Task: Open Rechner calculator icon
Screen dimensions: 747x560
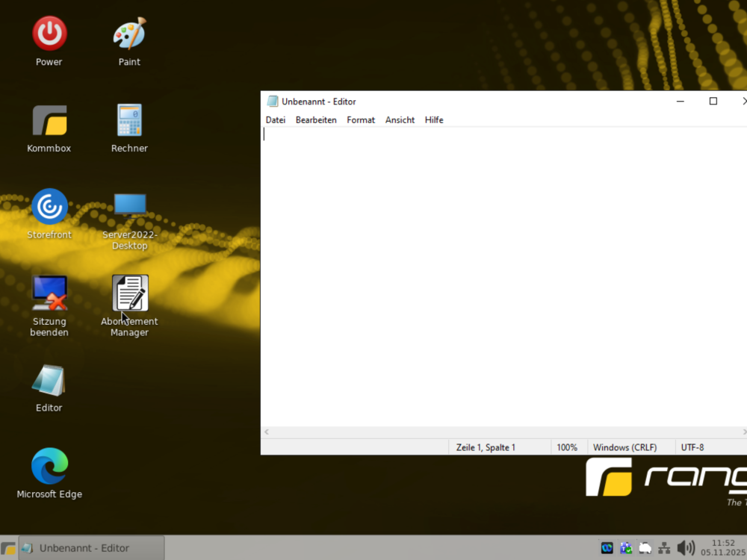Action: (129, 121)
